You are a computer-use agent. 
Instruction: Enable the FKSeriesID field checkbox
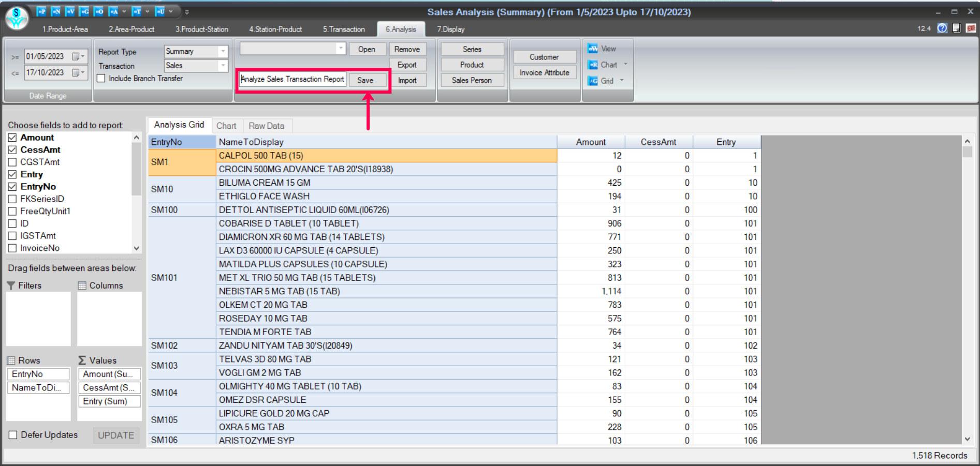pyautogui.click(x=12, y=199)
